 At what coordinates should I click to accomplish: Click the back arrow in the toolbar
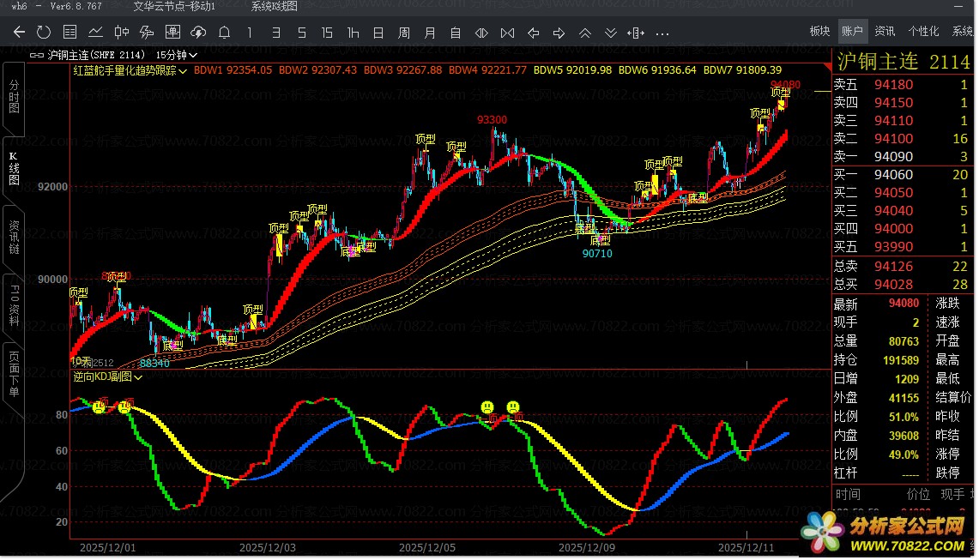[x=19, y=33]
